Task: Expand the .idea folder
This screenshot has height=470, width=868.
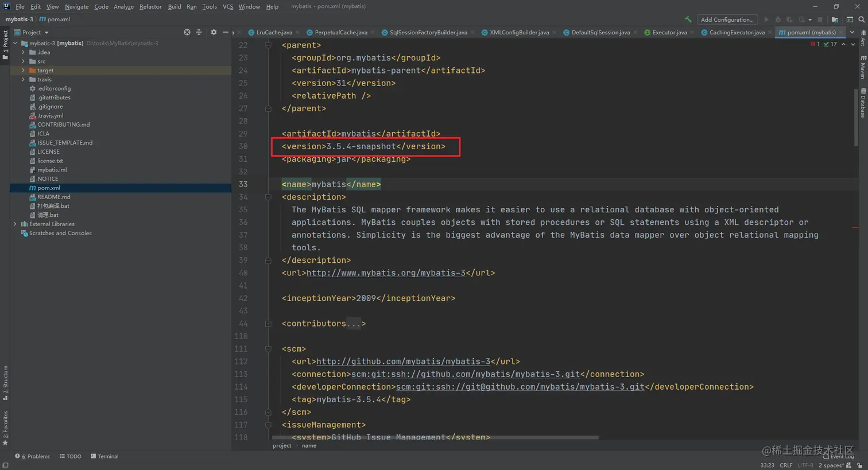Action: pos(24,52)
